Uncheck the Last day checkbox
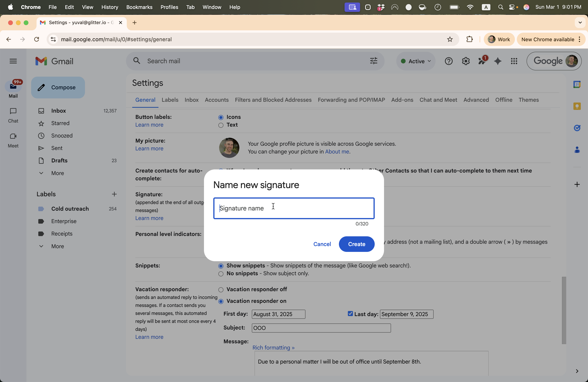 click(x=350, y=314)
